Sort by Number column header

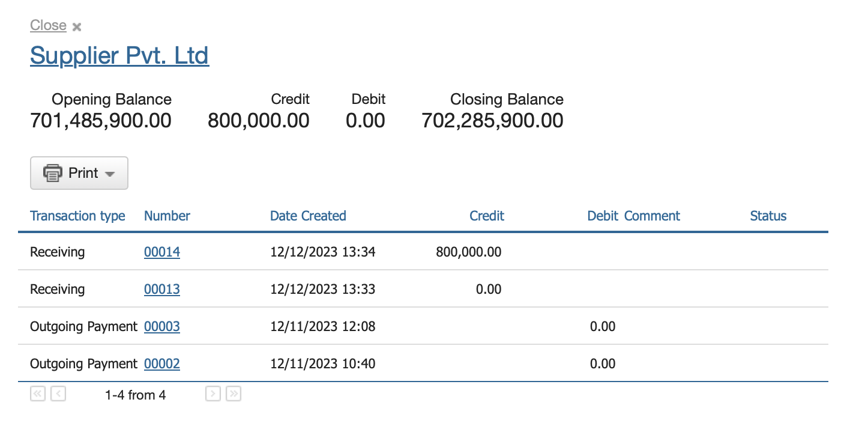pyautogui.click(x=167, y=216)
